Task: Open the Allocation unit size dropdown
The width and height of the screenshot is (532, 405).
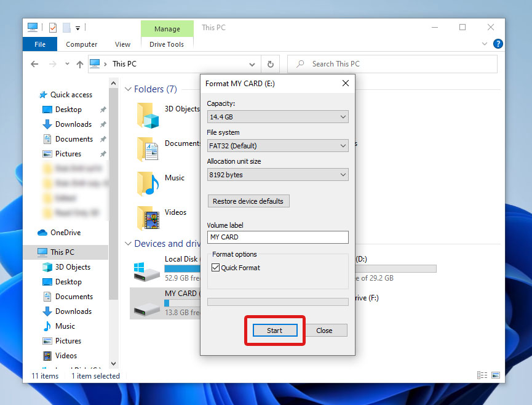Action: (277, 175)
